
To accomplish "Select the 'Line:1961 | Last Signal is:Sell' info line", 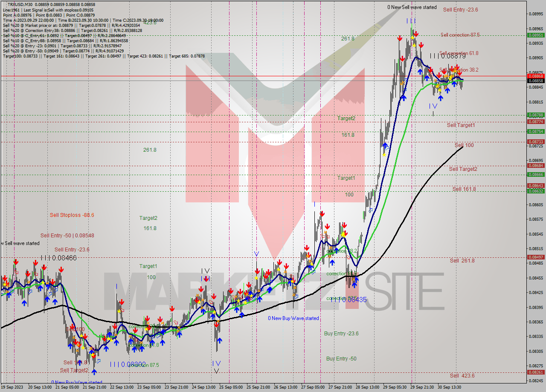I will point(48,10).
